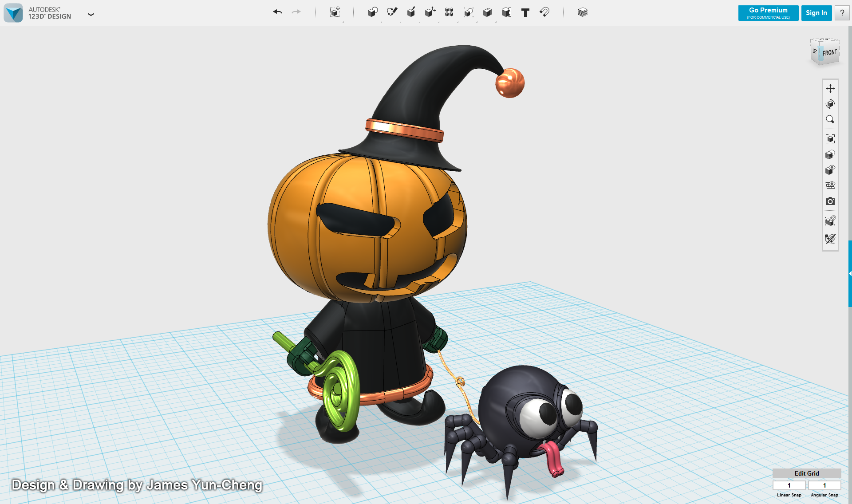Click the Sign In button
The height and width of the screenshot is (504, 852).
816,13
